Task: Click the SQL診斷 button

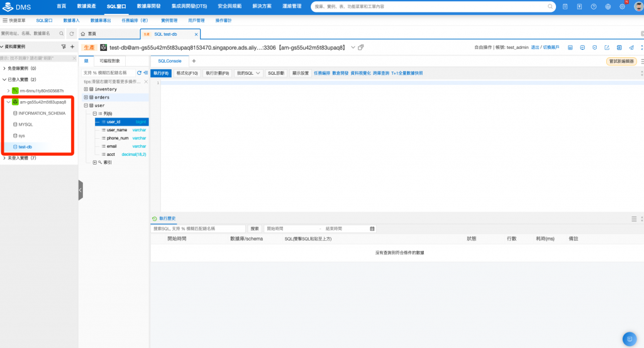Action: point(276,73)
